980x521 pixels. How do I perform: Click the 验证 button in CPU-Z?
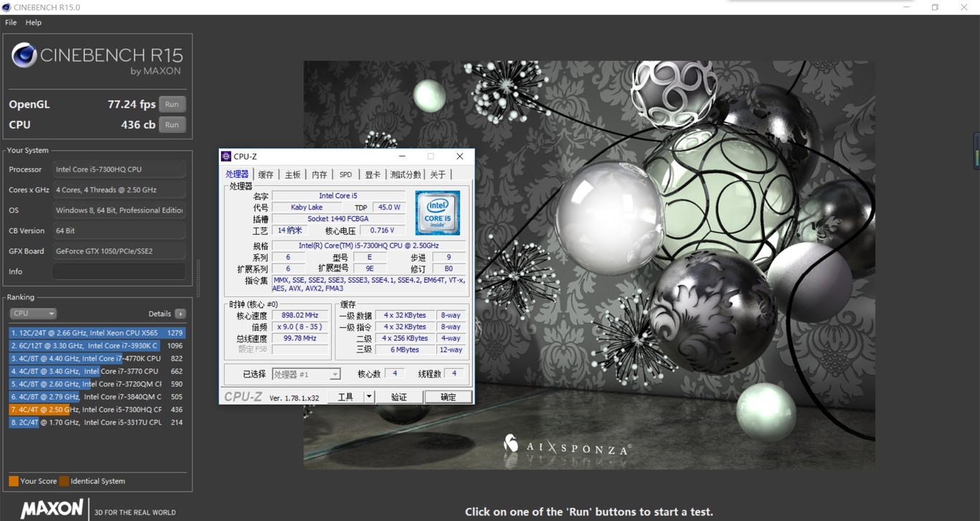(x=399, y=397)
